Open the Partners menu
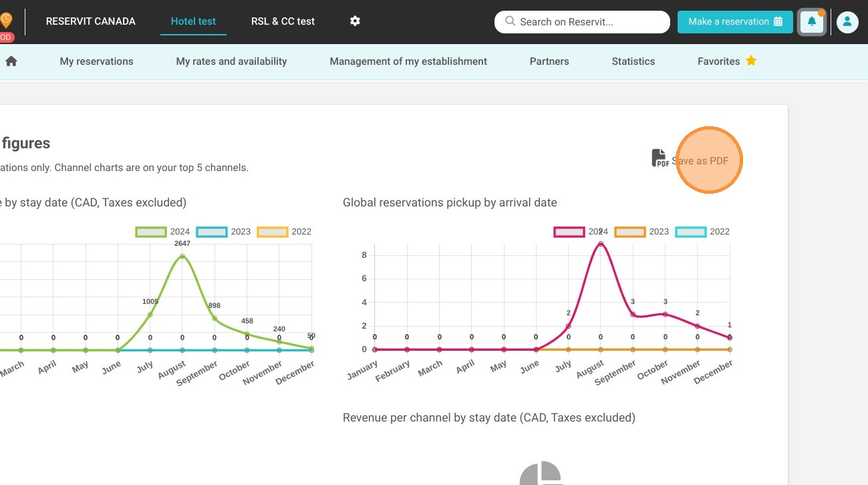 tap(549, 61)
